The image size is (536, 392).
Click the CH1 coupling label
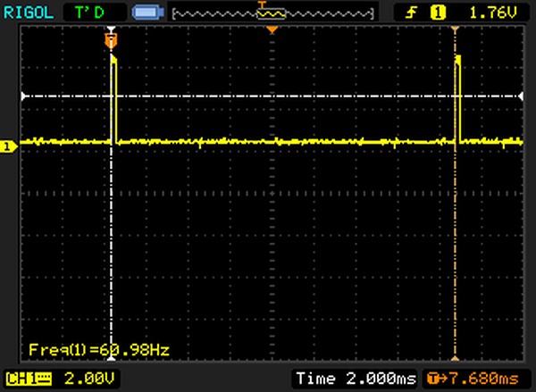click(28, 378)
